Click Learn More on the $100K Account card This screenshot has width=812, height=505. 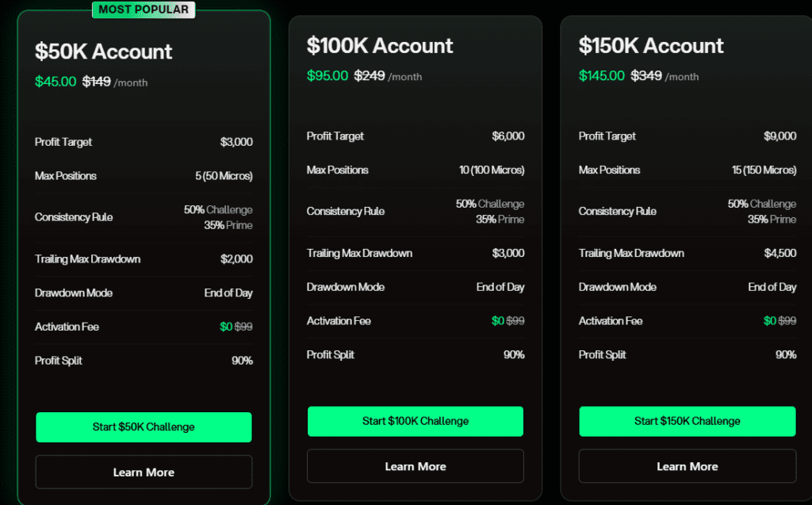point(415,466)
